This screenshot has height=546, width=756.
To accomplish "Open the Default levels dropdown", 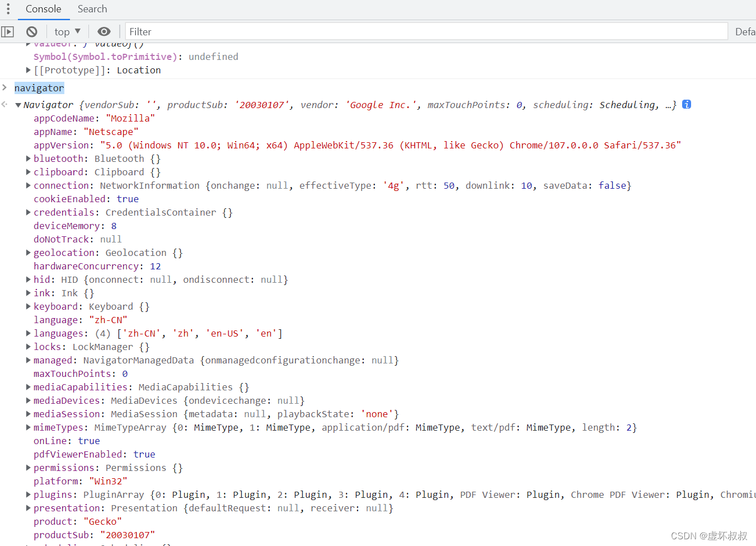I will pyautogui.click(x=745, y=32).
